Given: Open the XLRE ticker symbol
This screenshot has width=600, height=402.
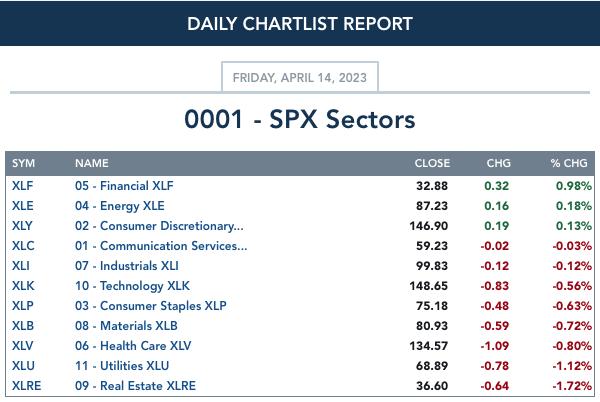Looking at the screenshot, I should pyautogui.click(x=26, y=386).
